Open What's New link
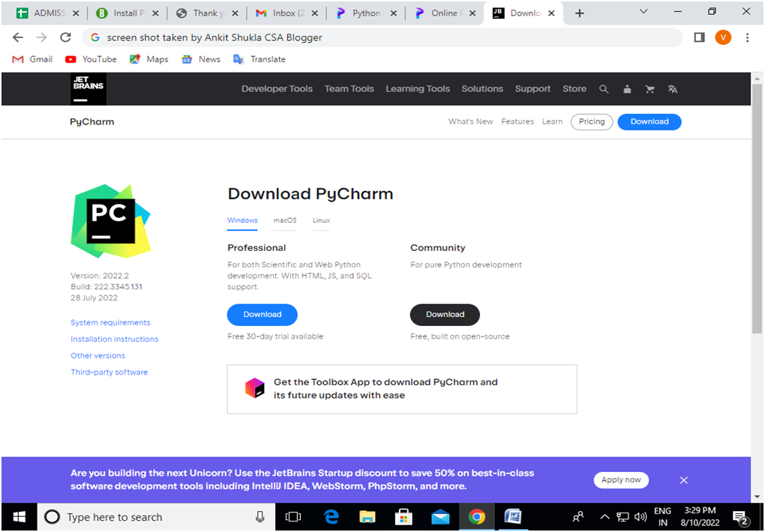The image size is (765, 532). (x=470, y=121)
